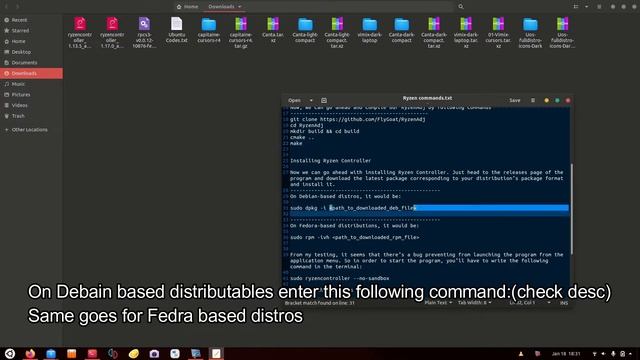This screenshot has width=640, height=360.
Task: Click the Home path bar button
Action: pyautogui.click(x=187, y=7)
